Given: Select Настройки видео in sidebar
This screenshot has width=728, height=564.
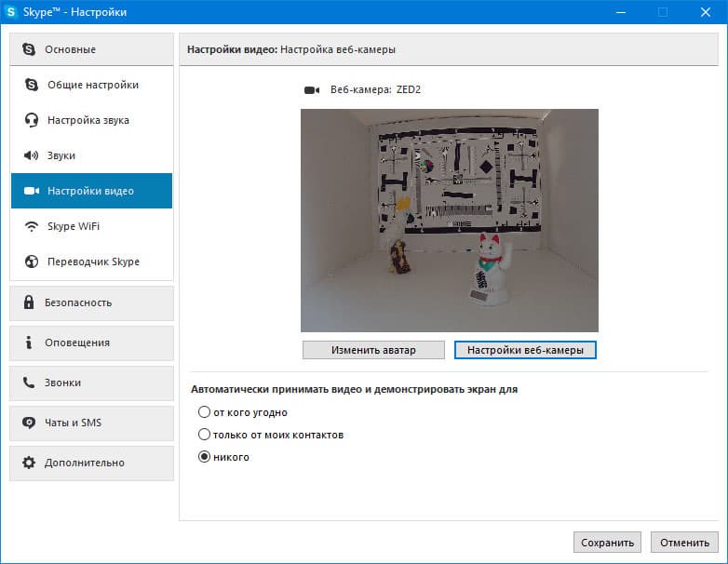Looking at the screenshot, I should point(91,191).
